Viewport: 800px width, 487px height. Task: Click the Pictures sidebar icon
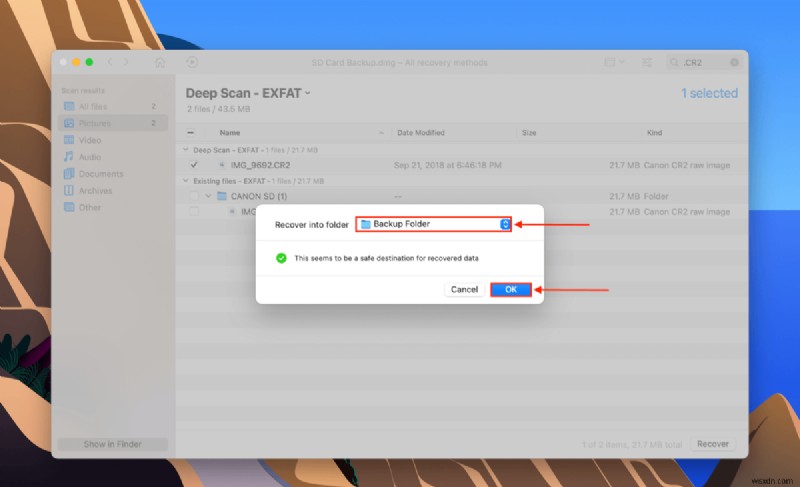coord(69,123)
